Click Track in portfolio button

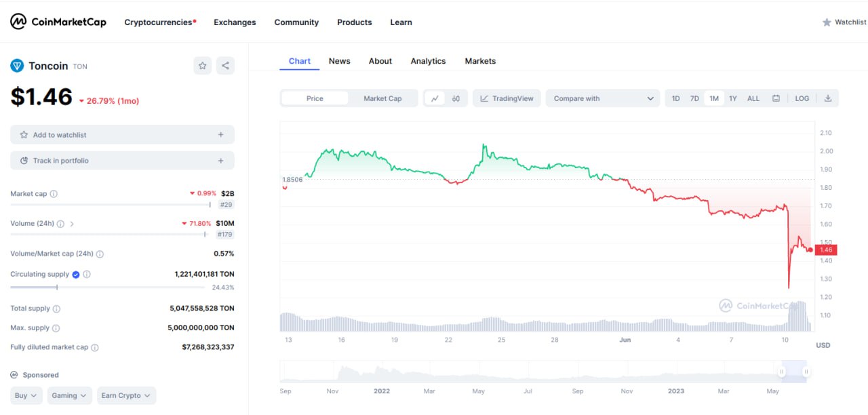(122, 161)
